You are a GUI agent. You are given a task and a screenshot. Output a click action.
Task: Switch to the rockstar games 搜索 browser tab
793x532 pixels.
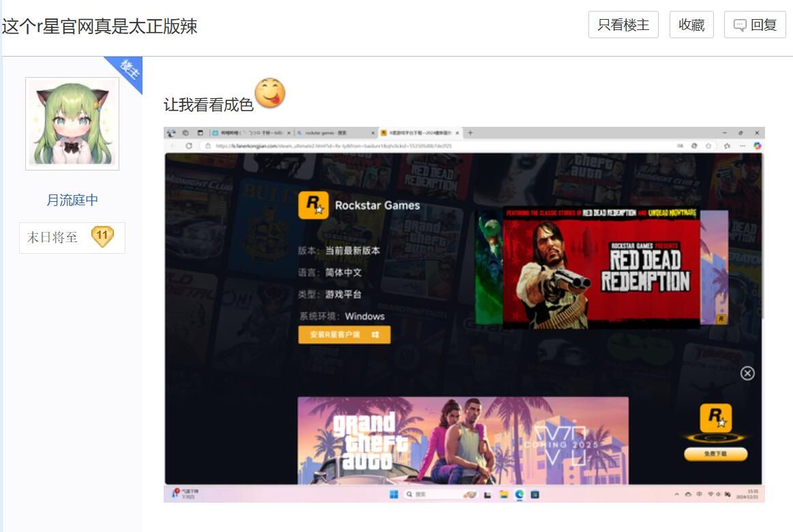pyautogui.click(x=335, y=133)
